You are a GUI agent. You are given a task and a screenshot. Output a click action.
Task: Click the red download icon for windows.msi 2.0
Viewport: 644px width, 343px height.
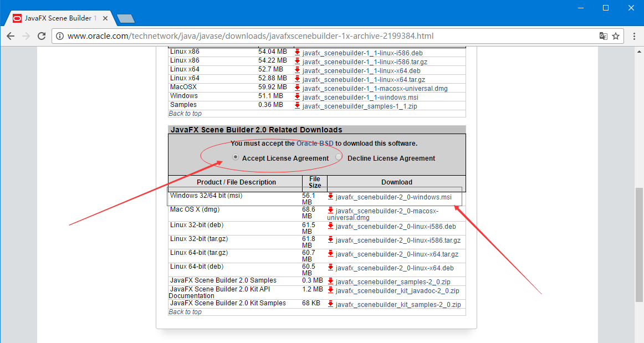pyautogui.click(x=331, y=196)
